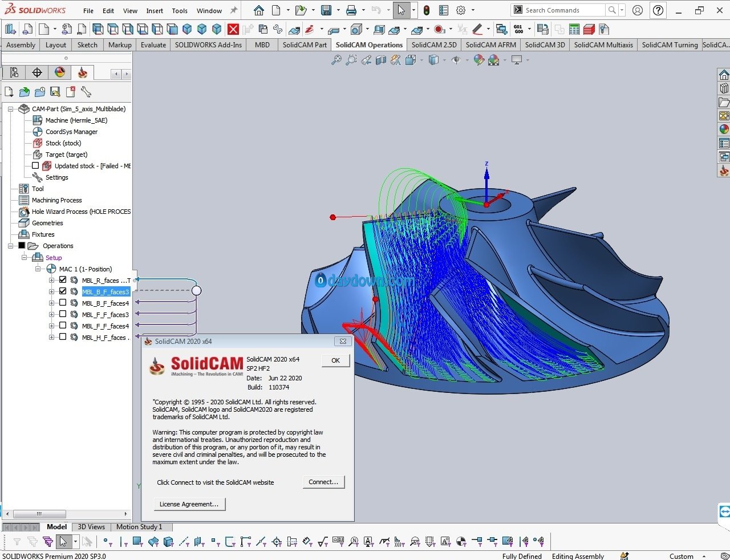Viewport: 730px width, 560px height.
Task: Click OK in the SolidCAM about dialog
Action: pyautogui.click(x=336, y=360)
